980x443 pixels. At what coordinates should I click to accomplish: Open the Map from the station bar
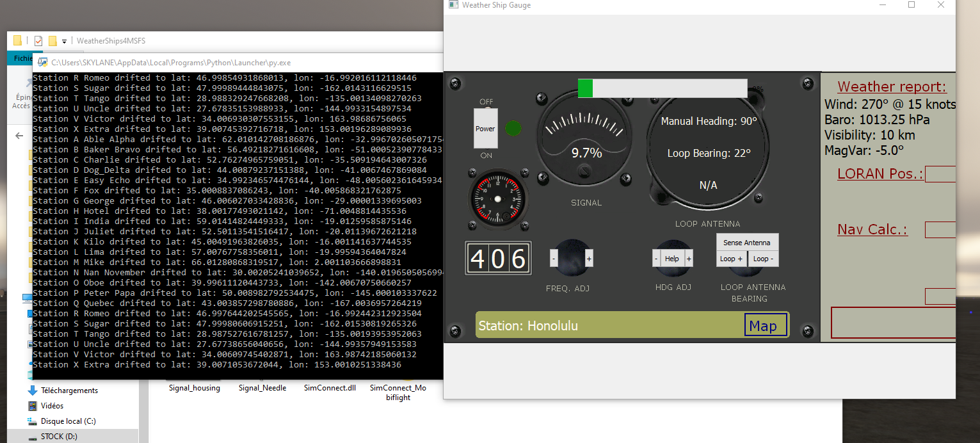click(x=765, y=325)
